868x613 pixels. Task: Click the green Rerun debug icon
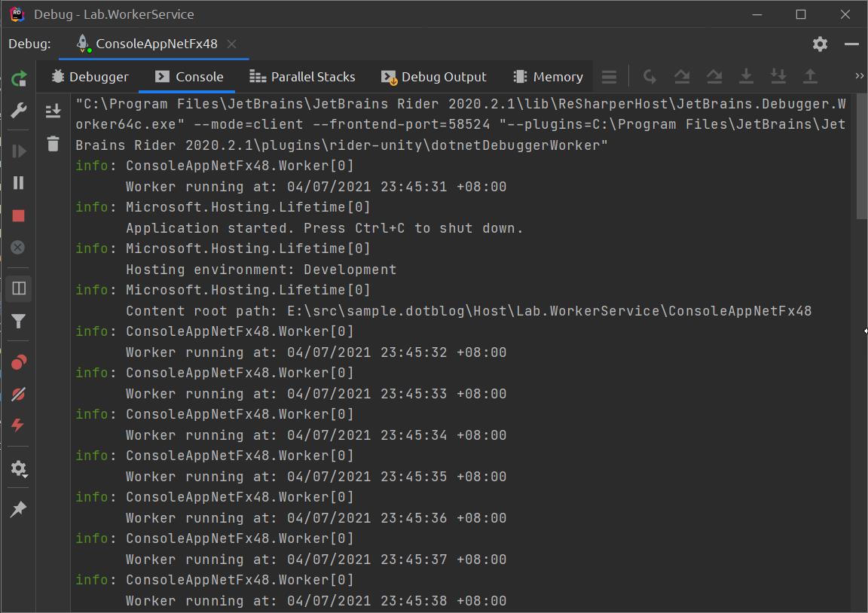click(18, 78)
